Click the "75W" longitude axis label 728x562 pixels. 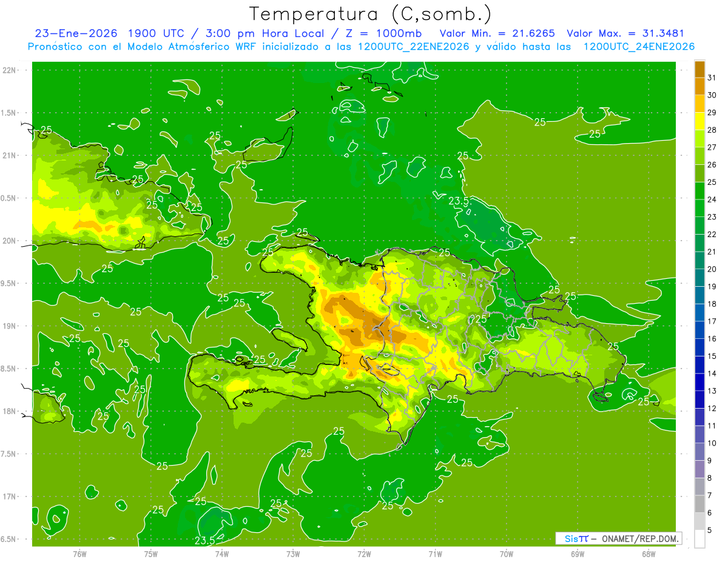click(151, 554)
